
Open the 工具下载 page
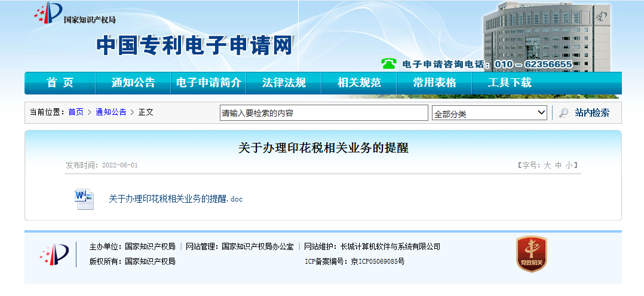tap(510, 83)
